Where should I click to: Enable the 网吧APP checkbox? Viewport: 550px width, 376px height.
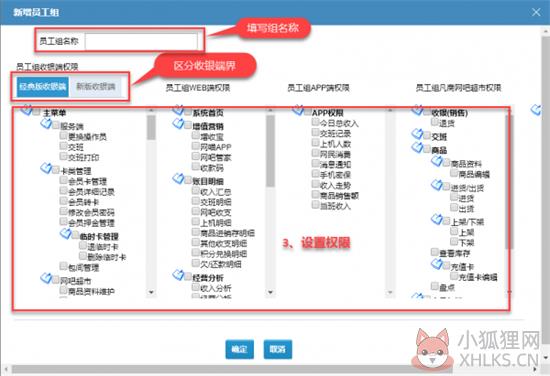(x=196, y=146)
